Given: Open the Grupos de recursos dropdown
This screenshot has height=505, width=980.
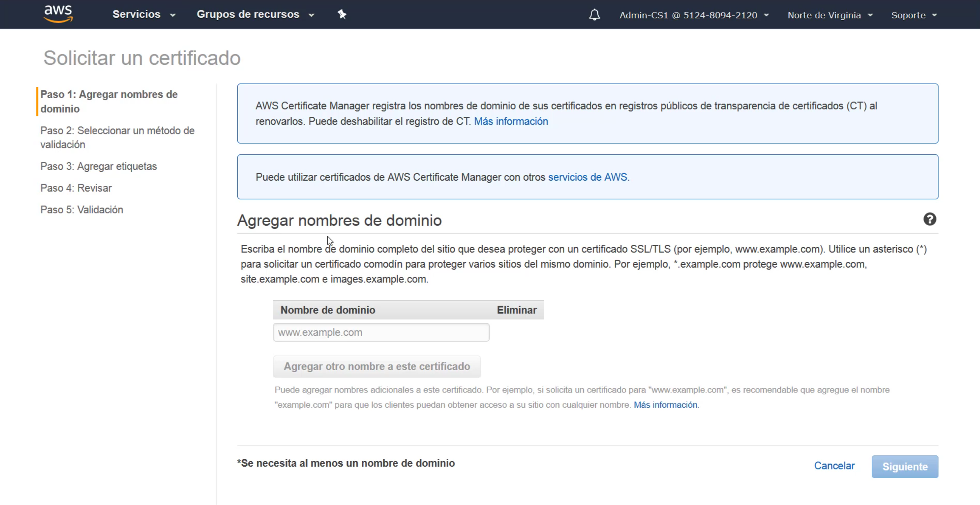Looking at the screenshot, I should click(255, 14).
